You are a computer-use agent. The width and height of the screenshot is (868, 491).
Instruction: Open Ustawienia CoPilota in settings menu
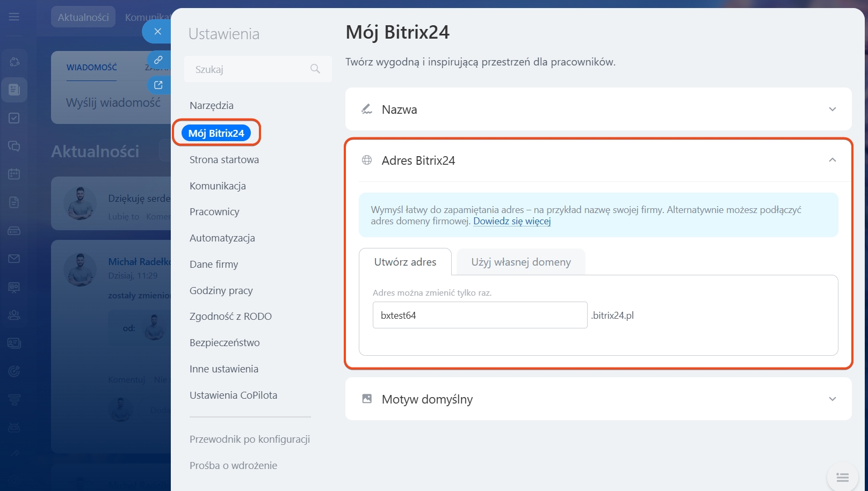point(233,395)
